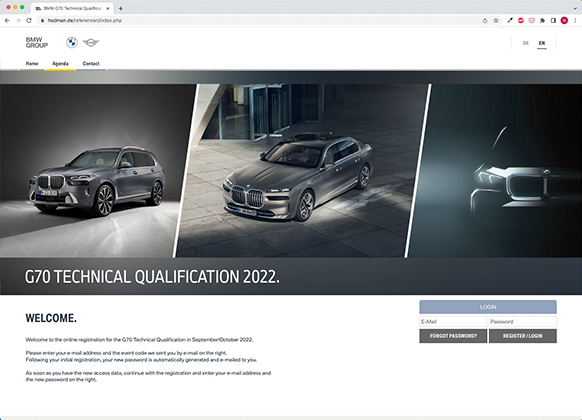Go to the Contact tab
Image resolution: width=582 pixels, height=420 pixels.
91,63
